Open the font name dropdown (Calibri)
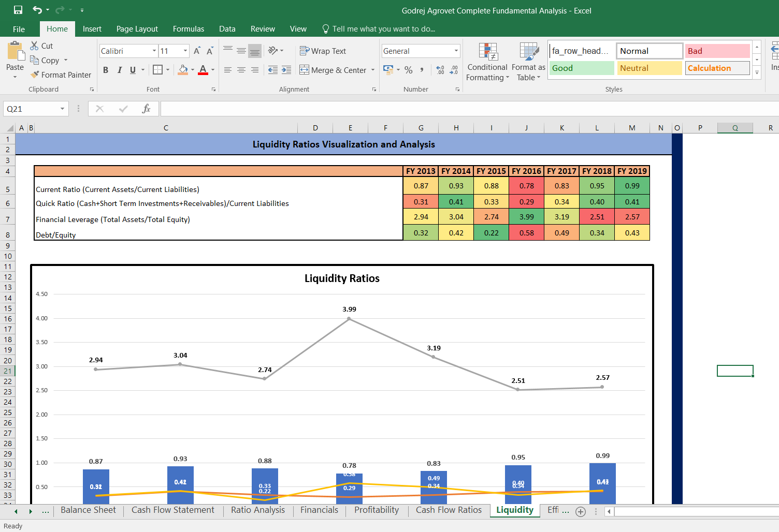This screenshot has height=532, width=779. pyautogui.click(x=154, y=51)
